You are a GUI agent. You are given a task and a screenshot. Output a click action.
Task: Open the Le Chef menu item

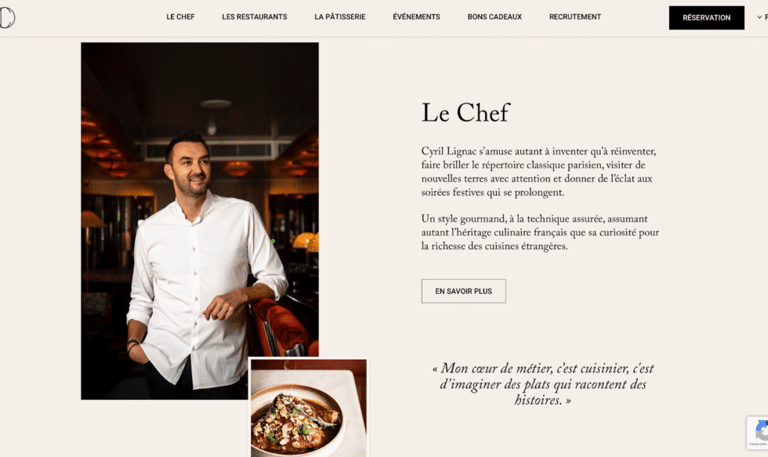[x=180, y=17]
